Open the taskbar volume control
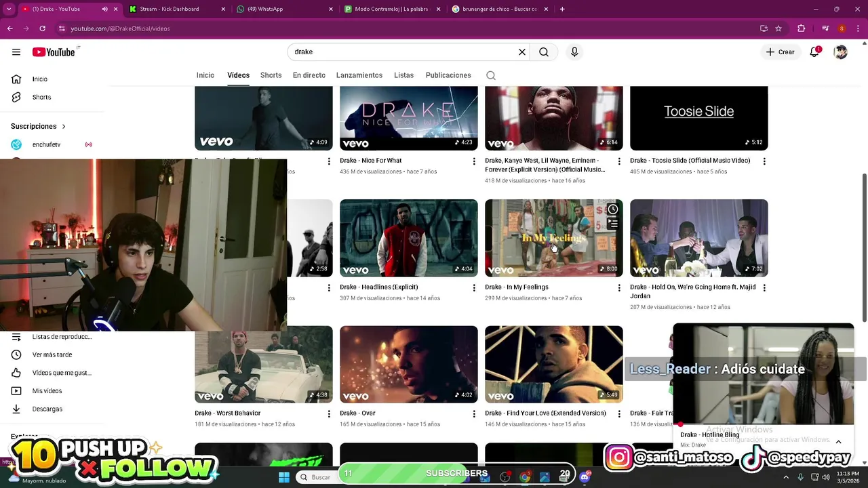 [x=826, y=477]
